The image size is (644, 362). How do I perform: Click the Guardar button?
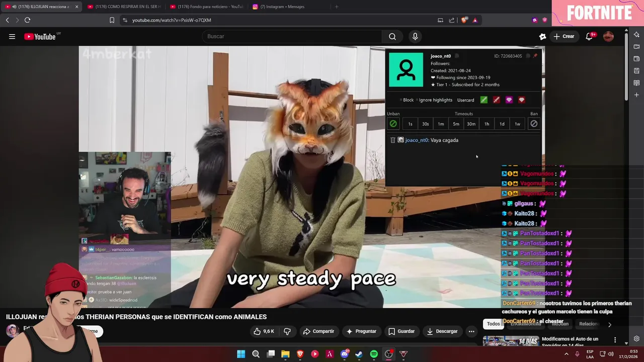(x=401, y=331)
